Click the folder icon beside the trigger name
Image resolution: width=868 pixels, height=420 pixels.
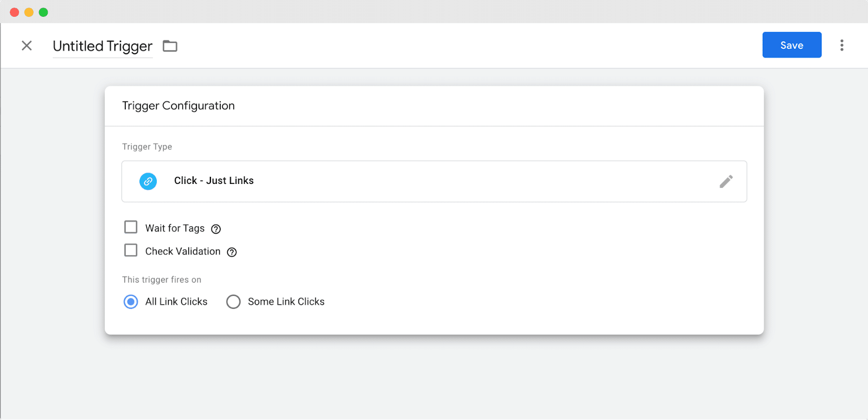click(170, 46)
